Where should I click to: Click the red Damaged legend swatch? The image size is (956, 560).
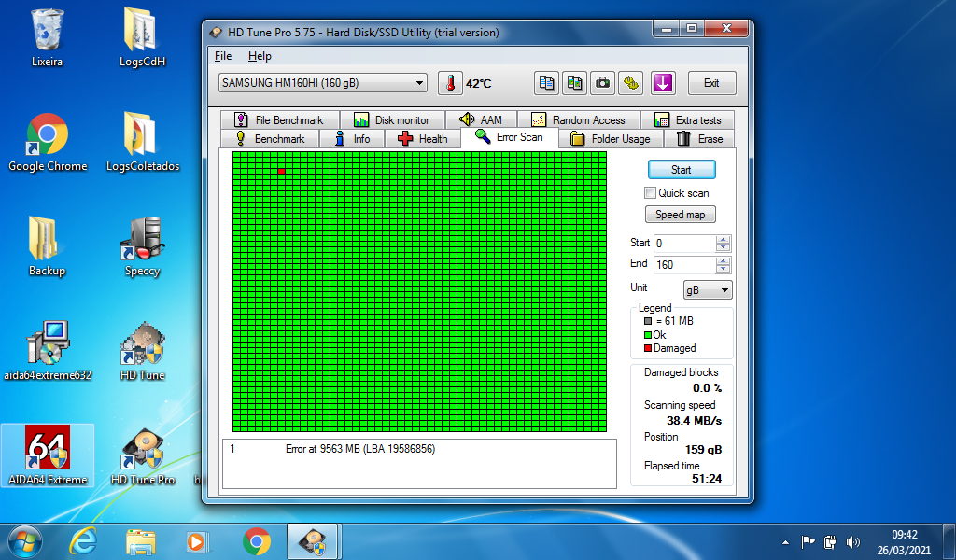(x=648, y=348)
